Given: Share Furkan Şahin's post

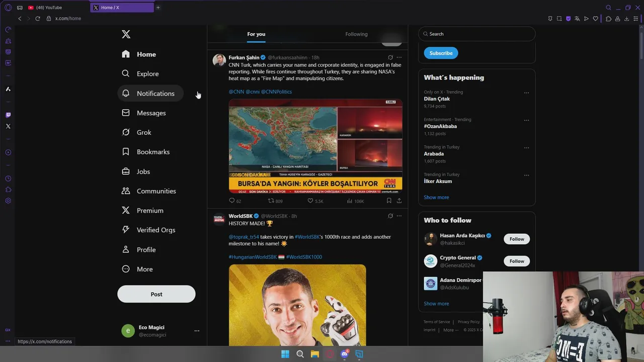Looking at the screenshot, I should pyautogui.click(x=399, y=201).
